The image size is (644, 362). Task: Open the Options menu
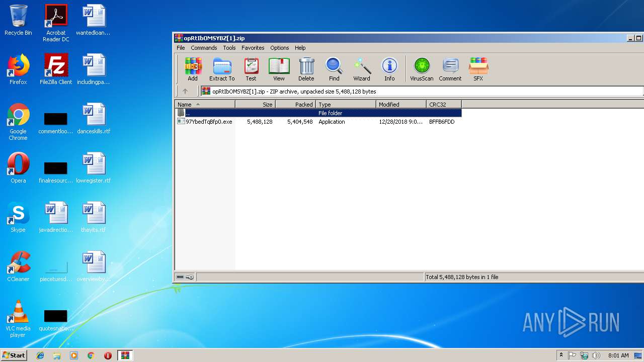279,48
